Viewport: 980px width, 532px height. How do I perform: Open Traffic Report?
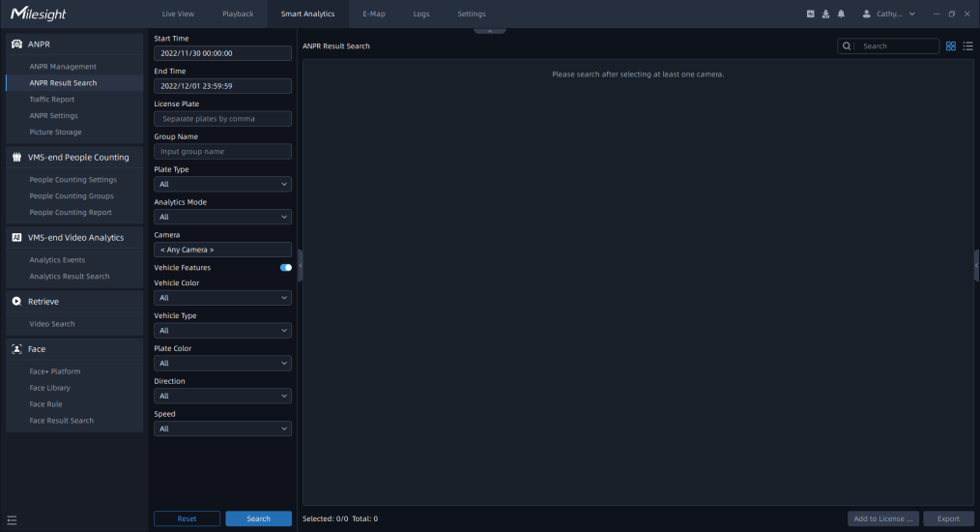52,100
